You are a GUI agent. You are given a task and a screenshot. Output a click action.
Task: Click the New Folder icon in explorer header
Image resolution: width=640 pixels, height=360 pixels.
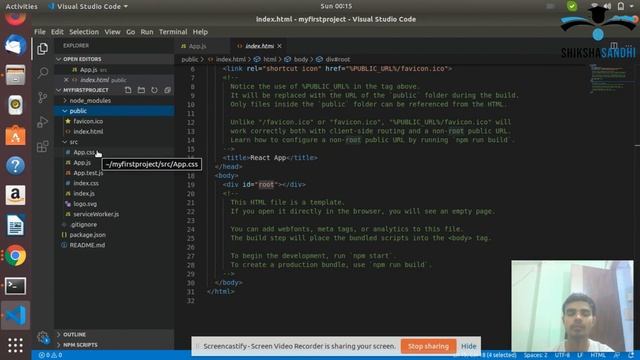coord(141,90)
